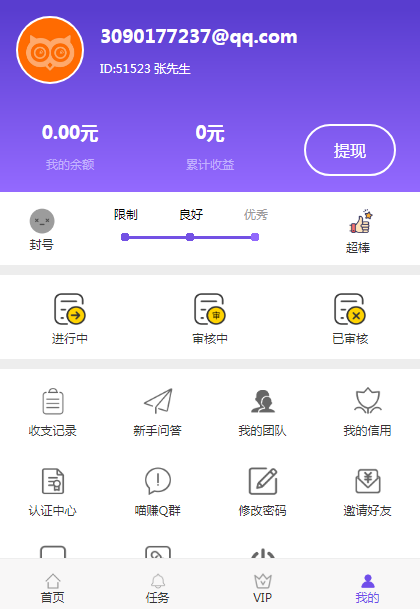Open 邀请好友 invite friends icon
The width and height of the screenshot is (420, 609).
coord(368,481)
